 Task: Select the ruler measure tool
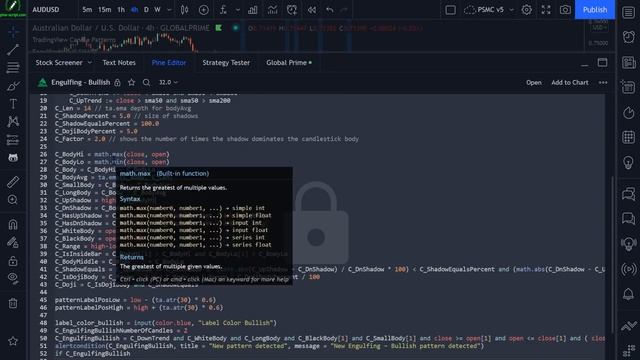point(13,182)
